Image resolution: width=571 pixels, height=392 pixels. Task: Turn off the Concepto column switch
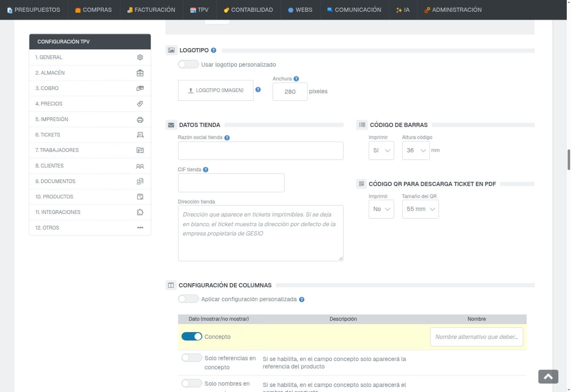192,336
